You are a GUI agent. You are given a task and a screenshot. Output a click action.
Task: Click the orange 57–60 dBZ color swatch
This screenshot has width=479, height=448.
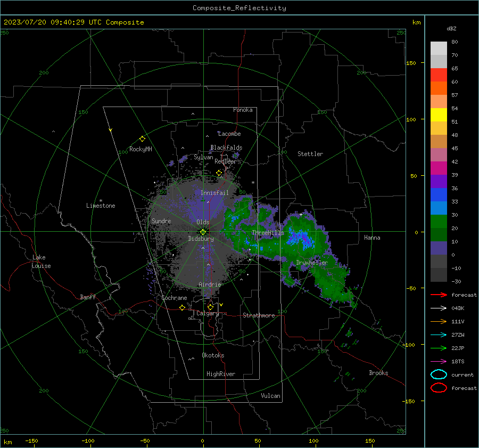(x=439, y=88)
